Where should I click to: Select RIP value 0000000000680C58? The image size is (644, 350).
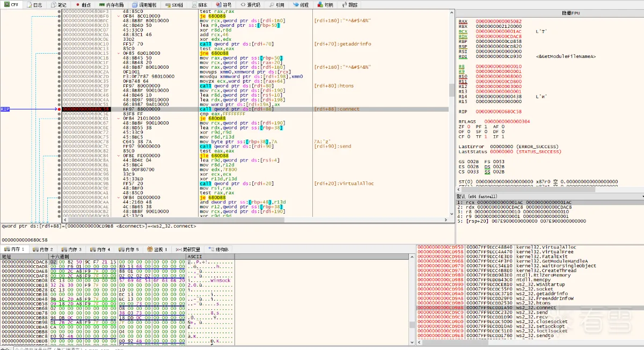(499, 111)
